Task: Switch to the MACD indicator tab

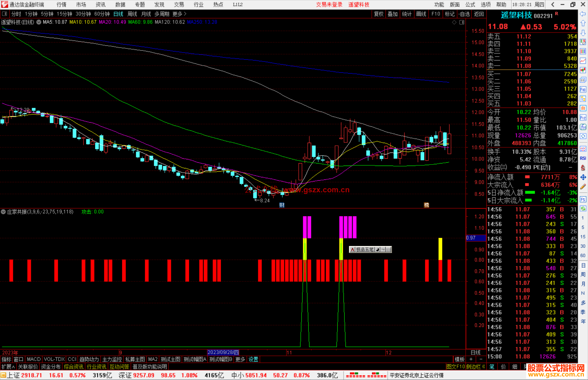Action: (x=34, y=359)
